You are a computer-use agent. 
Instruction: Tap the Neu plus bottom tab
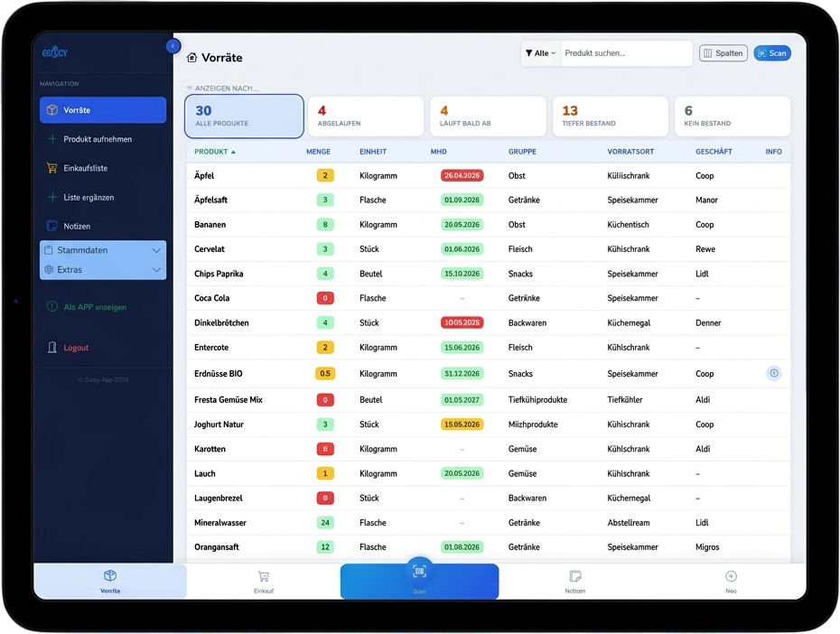[x=731, y=582]
